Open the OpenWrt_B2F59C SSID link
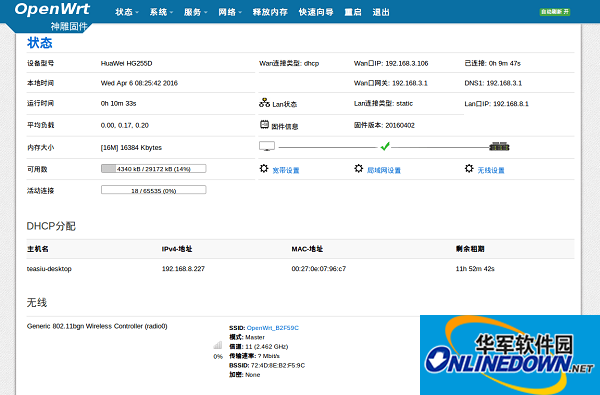Screen dimensions: 600x395 tap(273, 328)
